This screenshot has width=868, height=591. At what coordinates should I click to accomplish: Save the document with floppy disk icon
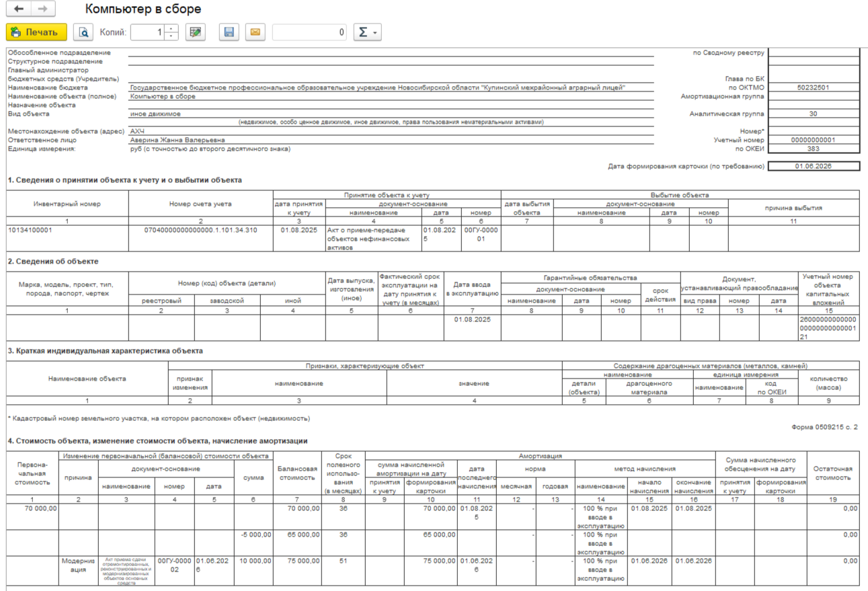coord(229,32)
